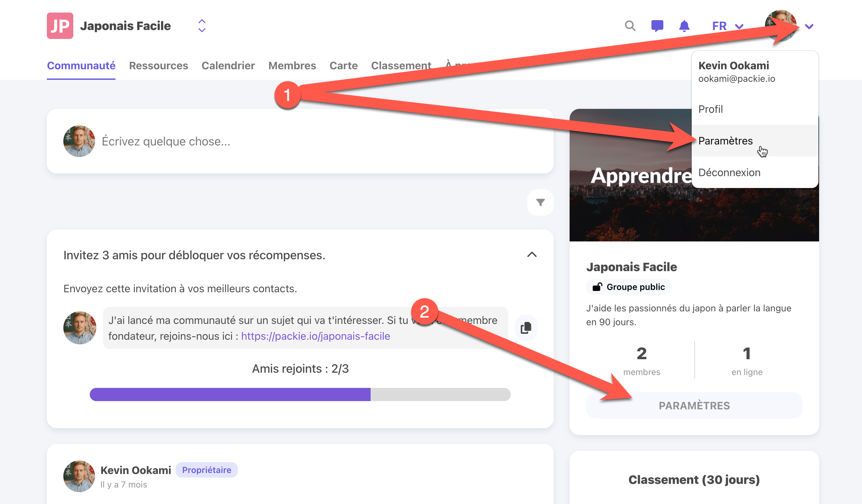
Task: Click the JP community logo
Action: [x=60, y=26]
